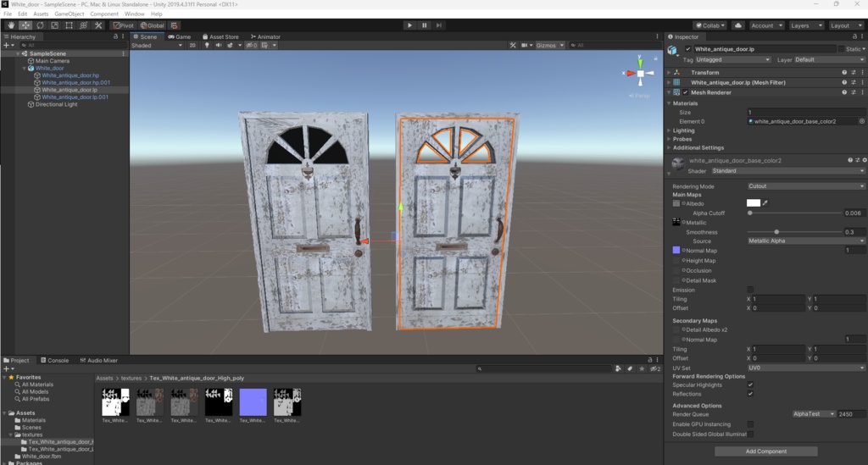868x465 pixels.
Task: Open the Component menu
Action: pos(104,14)
